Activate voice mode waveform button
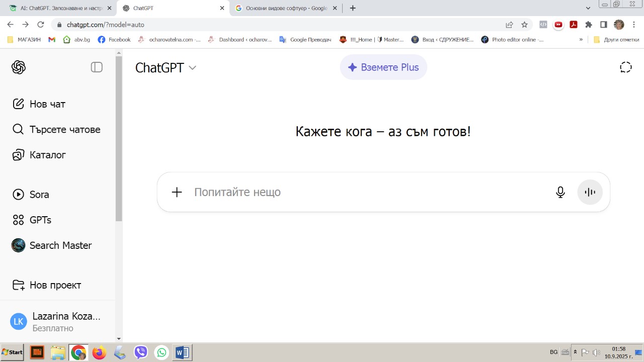644x362 pixels. (590, 192)
